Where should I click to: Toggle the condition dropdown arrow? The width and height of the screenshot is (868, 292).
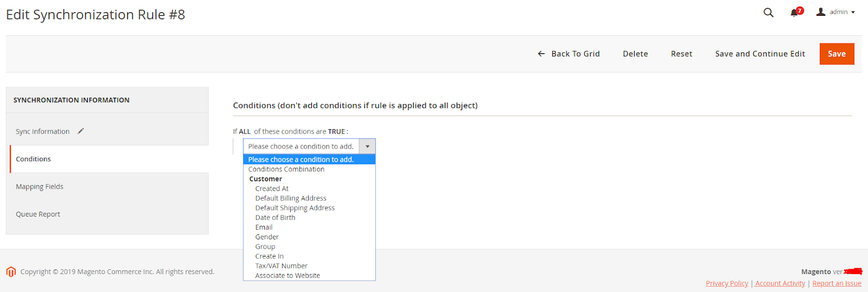pyautogui.click(x=367, y=147)
